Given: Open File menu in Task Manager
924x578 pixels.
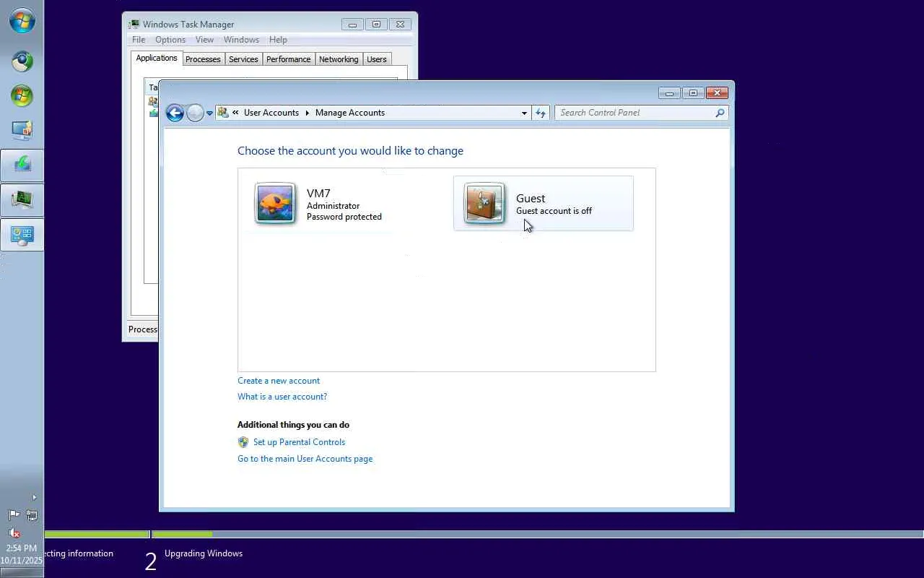Looking at the screenshot, I should [x=139, y=40].
